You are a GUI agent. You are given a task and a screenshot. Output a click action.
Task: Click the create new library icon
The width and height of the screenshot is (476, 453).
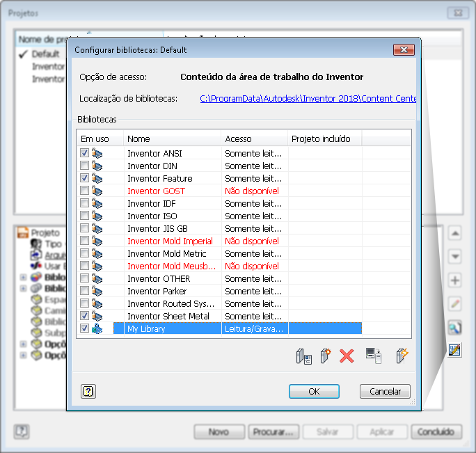[x=326, y=356]
